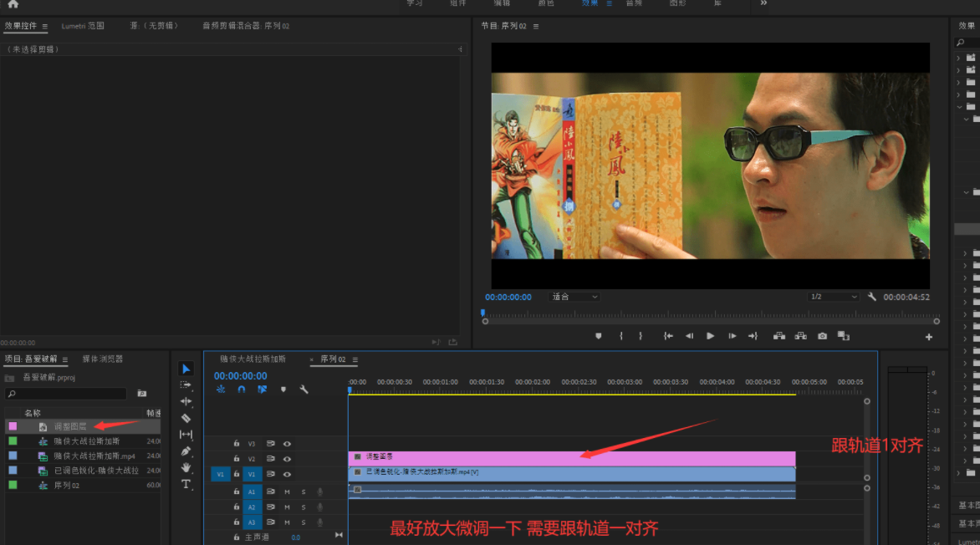Select the Ripple Edit tool

186,401
